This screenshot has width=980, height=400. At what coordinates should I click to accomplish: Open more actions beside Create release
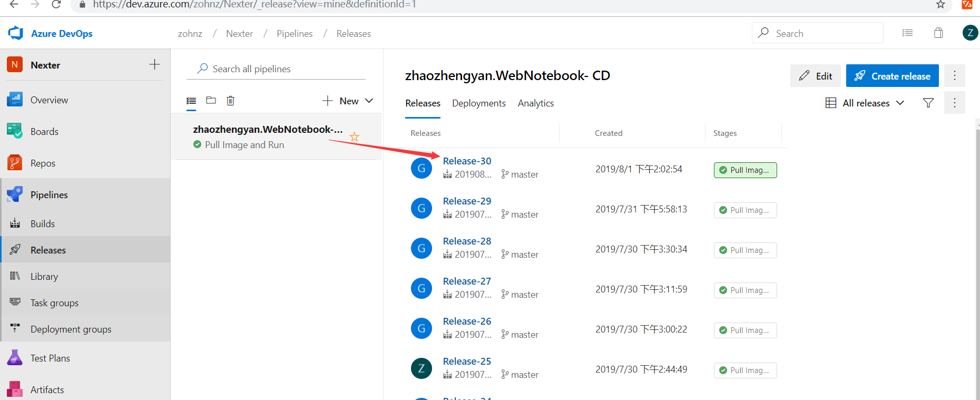point(955,76)
